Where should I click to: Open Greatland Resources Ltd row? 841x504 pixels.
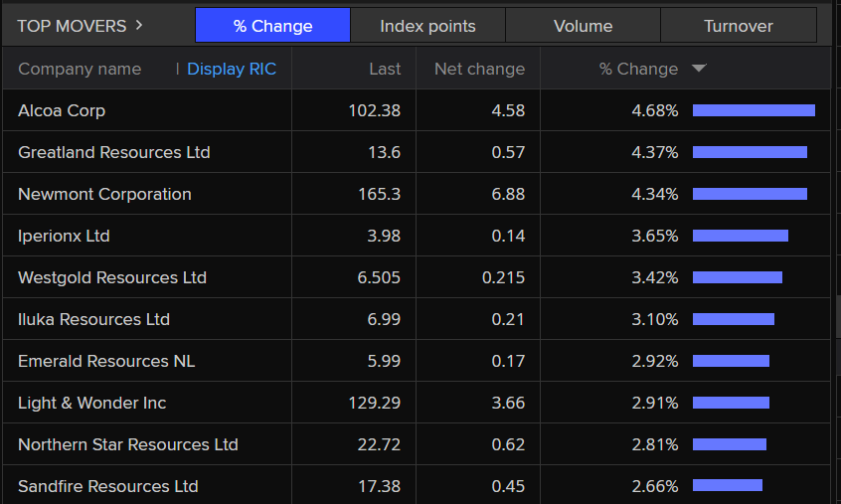(417, 152)
